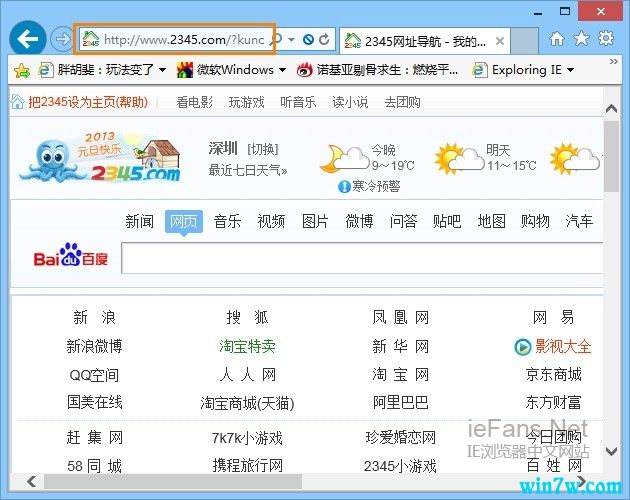Open 凤凰网 site link
The width and height of the screenshot is (630, 500).
pos(400,318)
